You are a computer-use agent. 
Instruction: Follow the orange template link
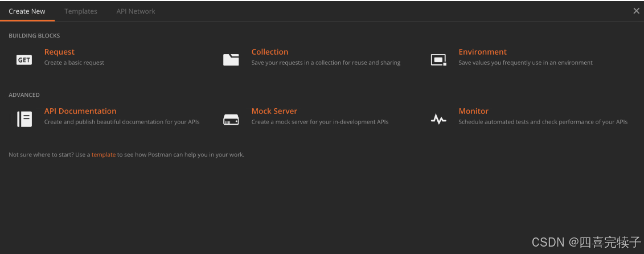(104, 155)
